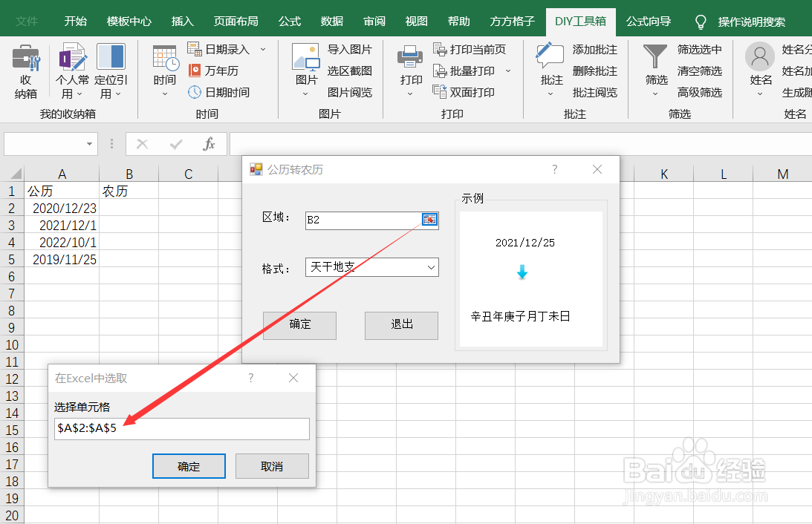Click the 打印当前页 icon
Screen dimensions: 812x524
point(440,49)
